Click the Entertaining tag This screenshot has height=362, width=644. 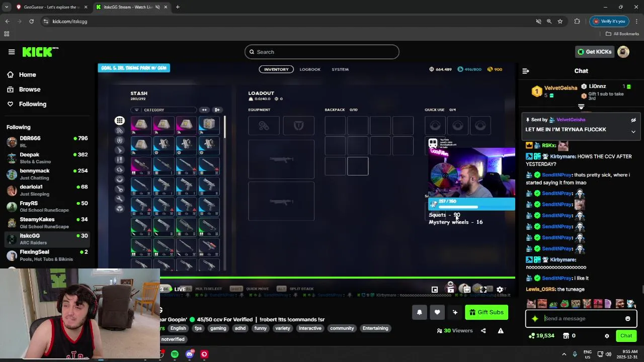pos(375,328)
